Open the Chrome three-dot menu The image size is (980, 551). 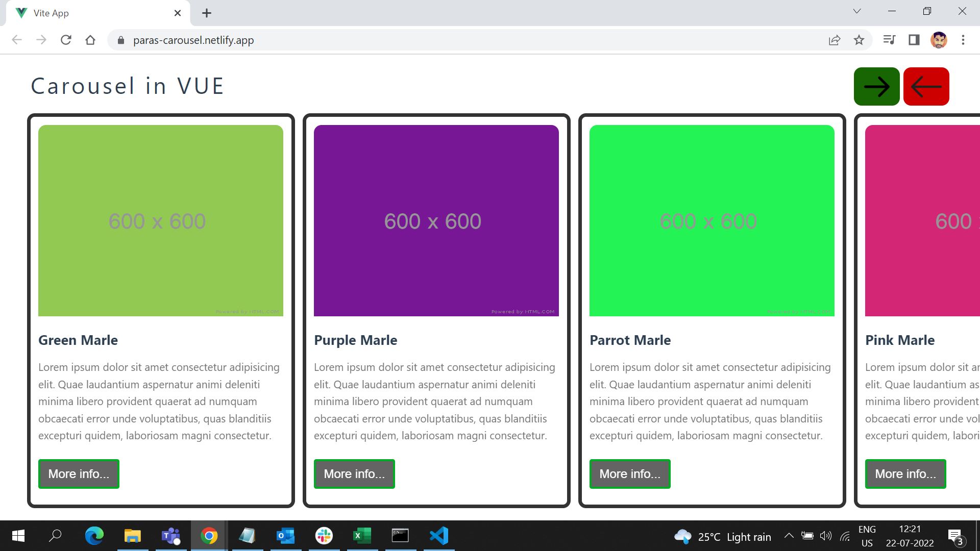963,40
